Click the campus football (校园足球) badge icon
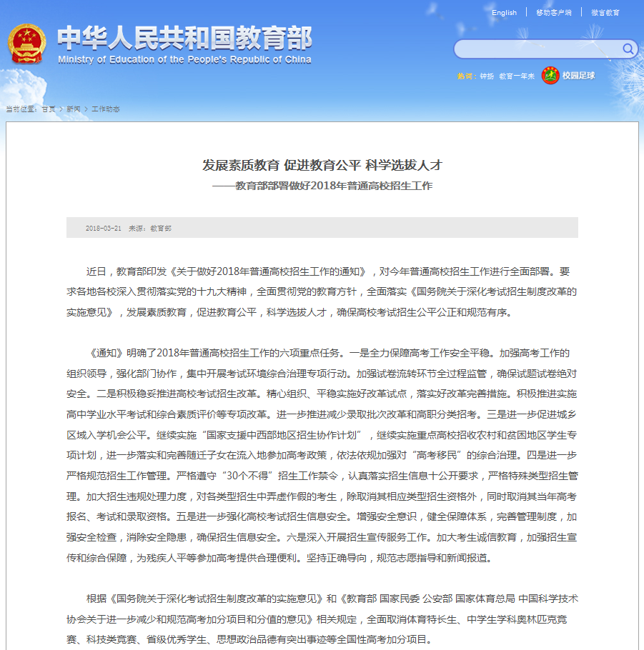 pos(550,76)
